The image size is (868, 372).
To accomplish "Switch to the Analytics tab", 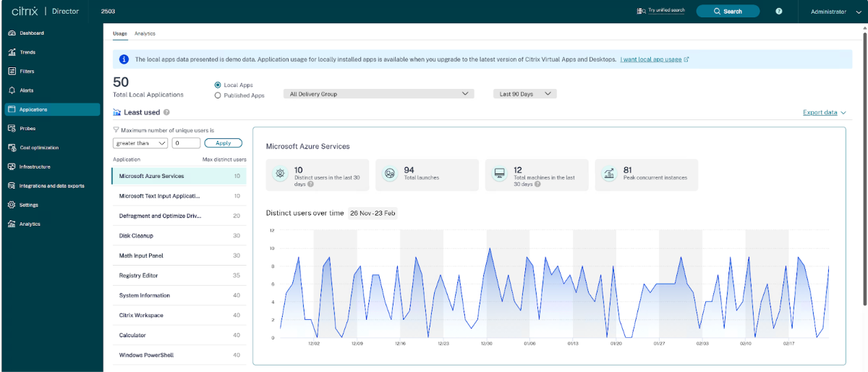I will click(145, 34).
